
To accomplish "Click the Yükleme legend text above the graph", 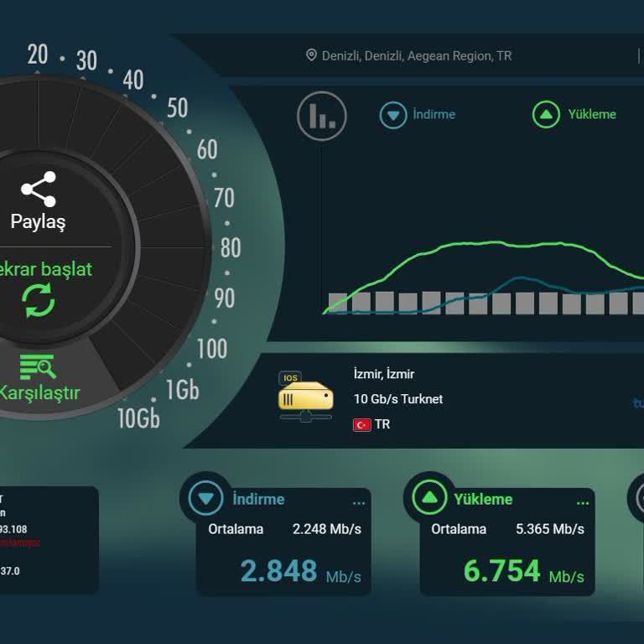I will [592, 114].
